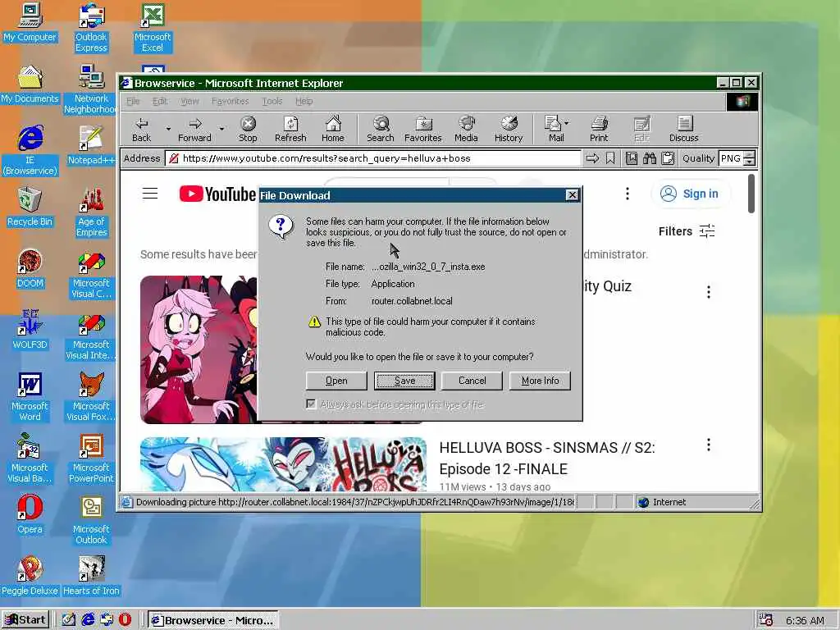Click the YouTube logo
Image resolution: width=840 pixels, height=630 pixels.
(x=217, y=194)
